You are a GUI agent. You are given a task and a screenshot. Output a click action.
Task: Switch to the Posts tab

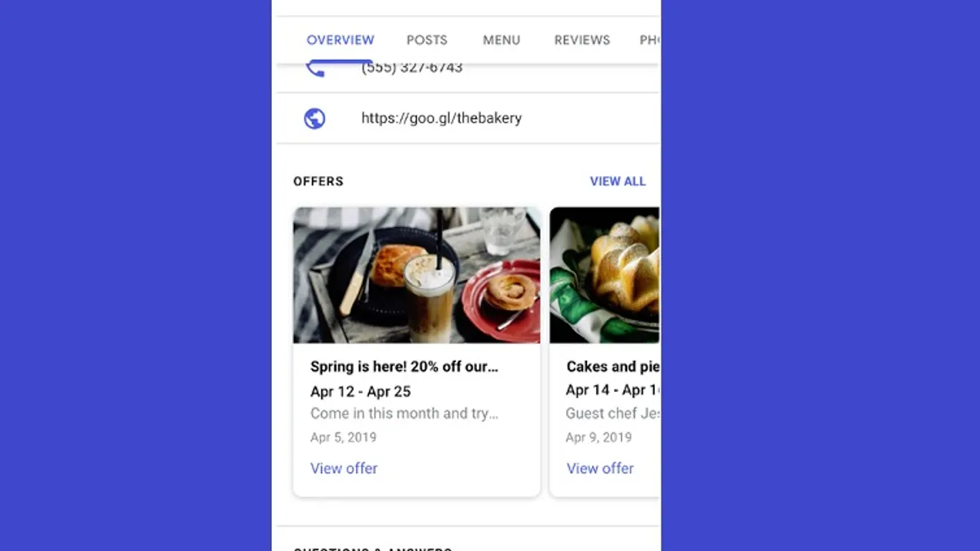[427, 40]
